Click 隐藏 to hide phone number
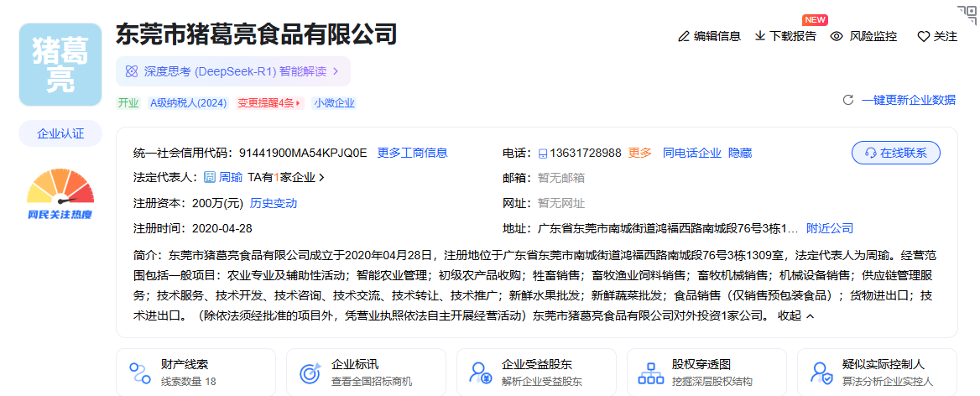 click(x=740, y=153)
